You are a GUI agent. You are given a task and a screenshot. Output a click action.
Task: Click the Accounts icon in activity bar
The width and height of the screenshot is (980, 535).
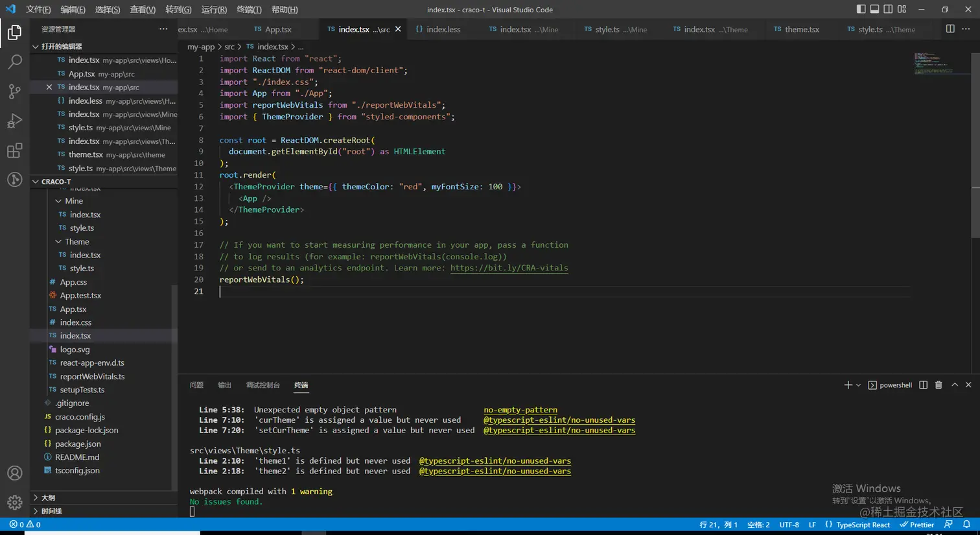14,473
